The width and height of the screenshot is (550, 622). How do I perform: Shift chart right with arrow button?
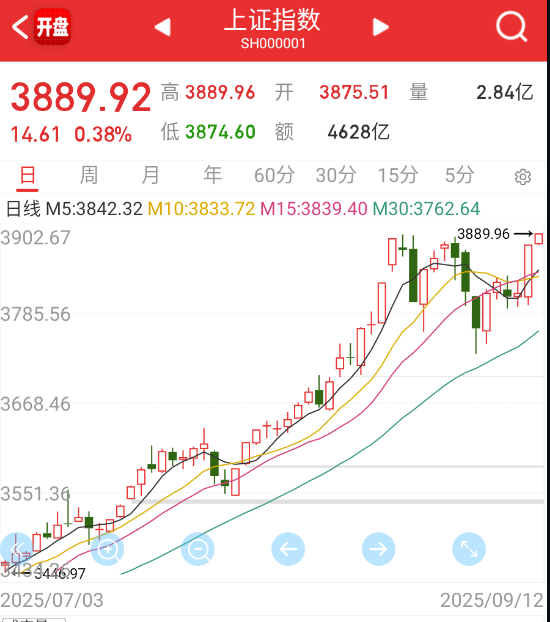[x=379, y=549]
